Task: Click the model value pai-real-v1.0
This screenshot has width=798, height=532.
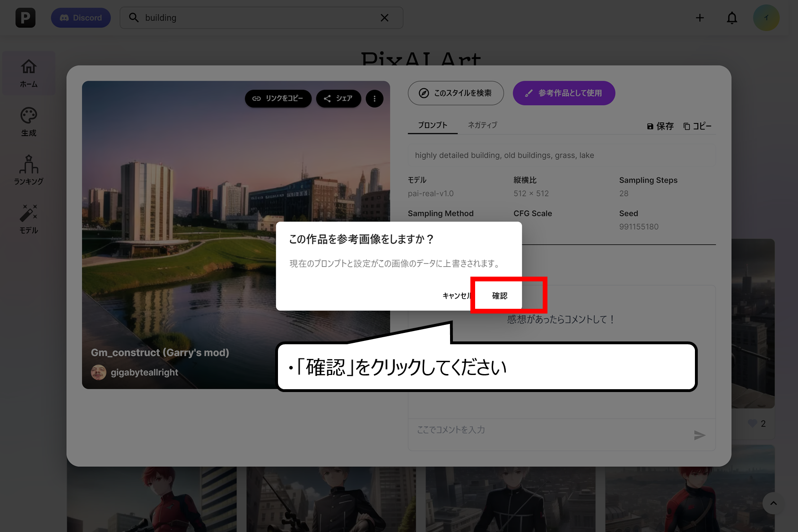Action: coord(431,193)
